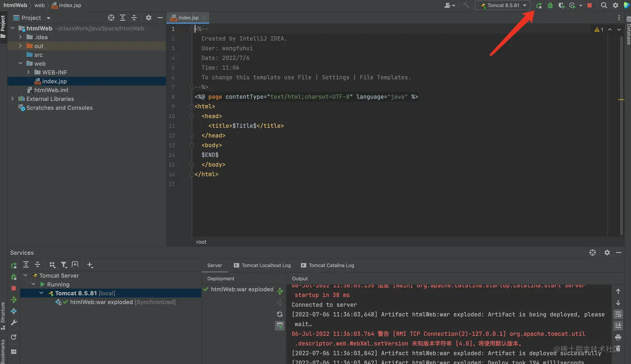Select opened file in Project panel

pos(111,18)
